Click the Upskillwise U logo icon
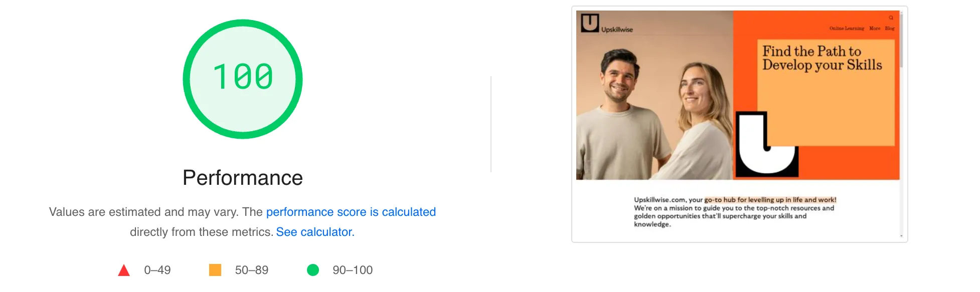 pos(590,23)
